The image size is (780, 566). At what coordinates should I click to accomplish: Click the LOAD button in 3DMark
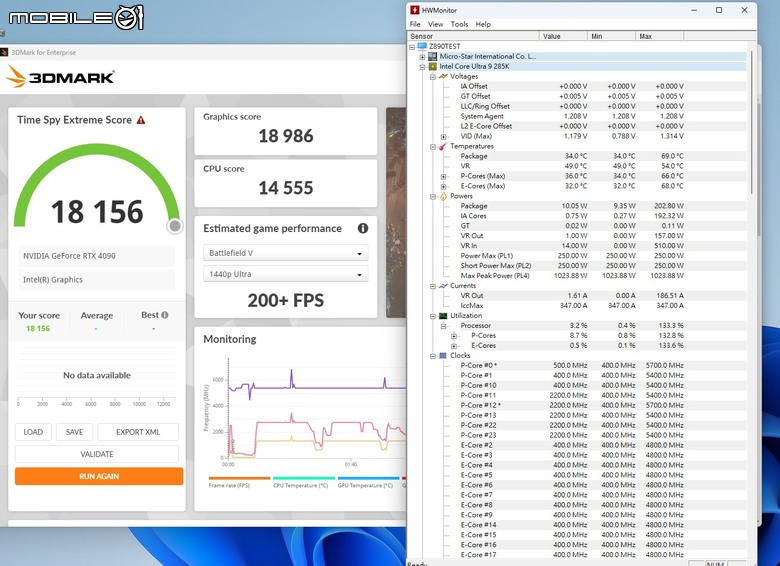33,432
